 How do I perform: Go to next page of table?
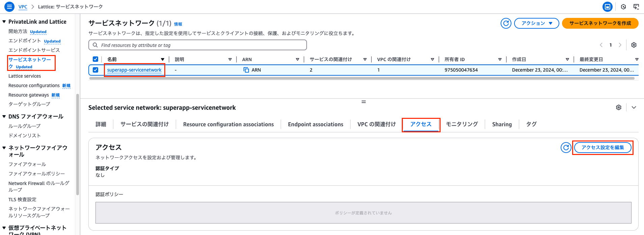620,45
